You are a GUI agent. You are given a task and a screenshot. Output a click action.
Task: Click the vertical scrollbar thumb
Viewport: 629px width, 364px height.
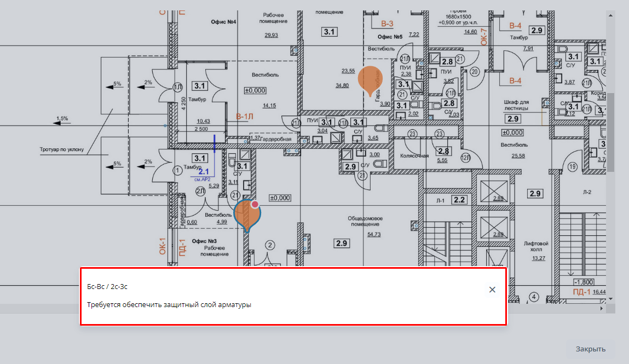tap(610, 131)
